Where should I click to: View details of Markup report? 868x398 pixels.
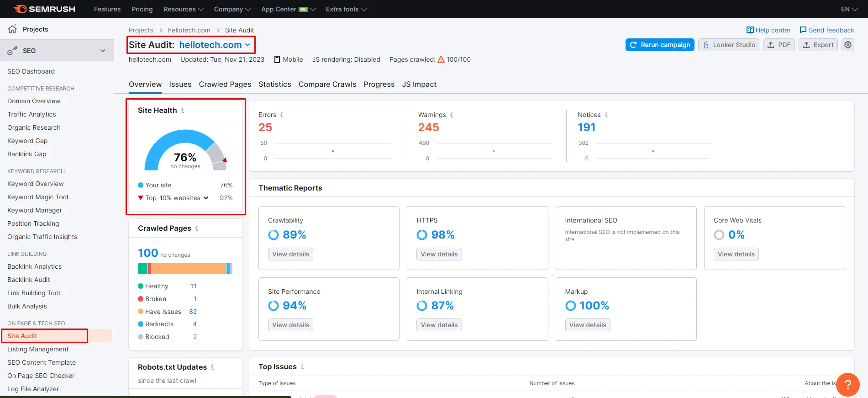click(588, 325)
